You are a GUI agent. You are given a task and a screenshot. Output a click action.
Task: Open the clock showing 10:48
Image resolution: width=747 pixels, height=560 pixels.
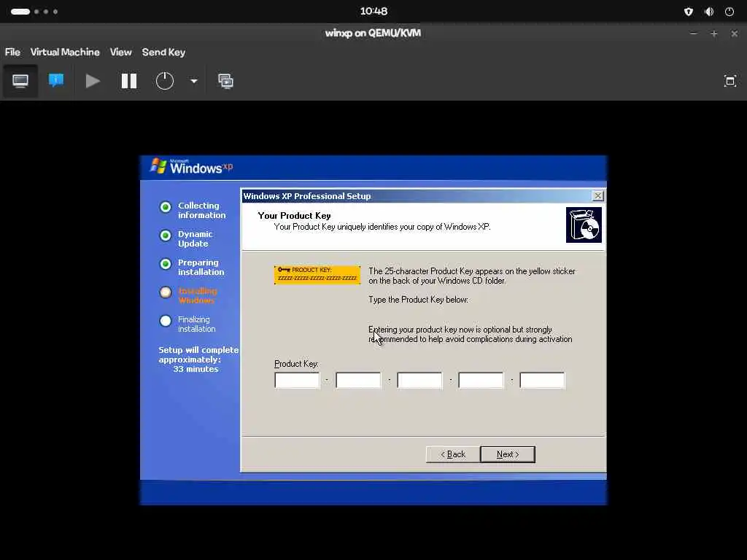[373, 12]
